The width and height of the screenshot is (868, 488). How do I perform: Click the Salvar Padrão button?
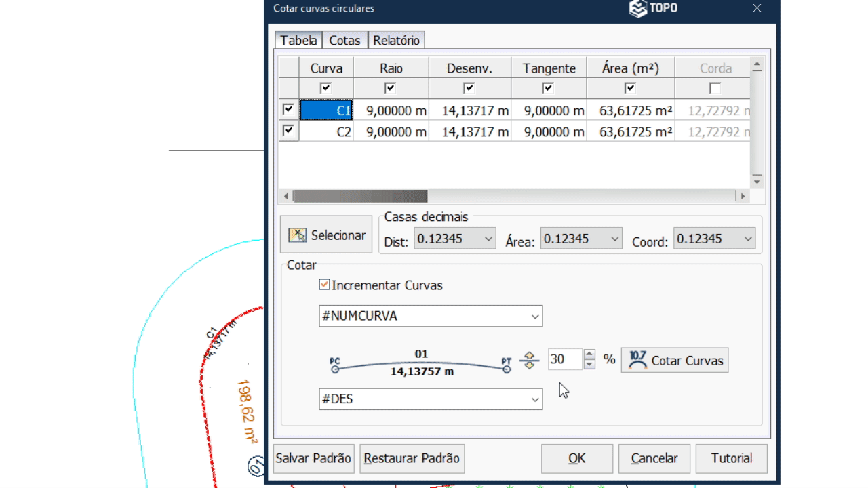[313, 459]
